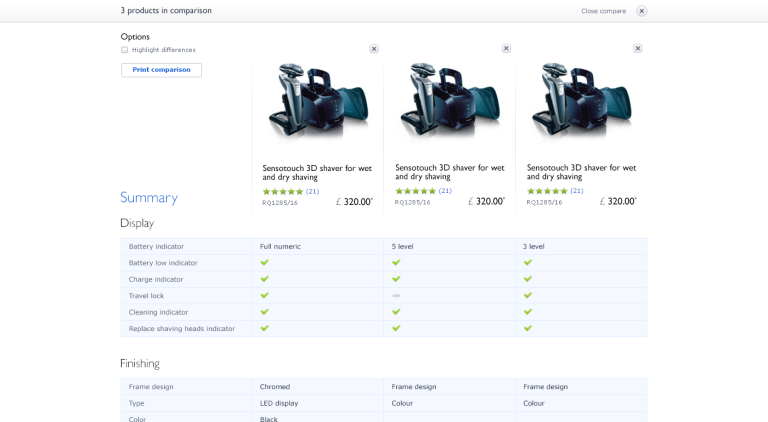Screen dimensions: 768x422
Task: Click the 'Charge indicator' row label
Action: [x=156, y=280]
